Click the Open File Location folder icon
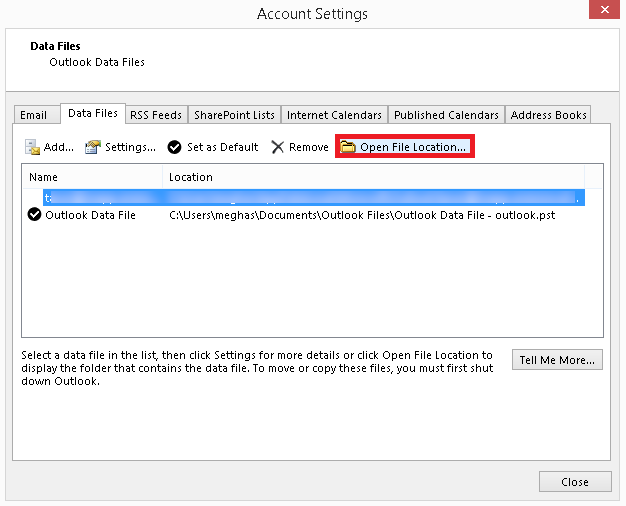The image size is (626, 506). 348,147
